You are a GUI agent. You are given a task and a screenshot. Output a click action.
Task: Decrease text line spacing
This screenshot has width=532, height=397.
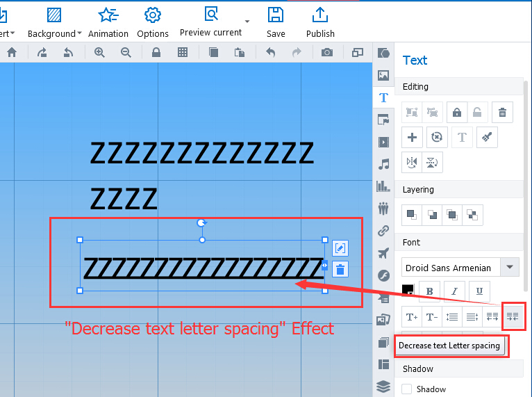(x=472, y=316)
